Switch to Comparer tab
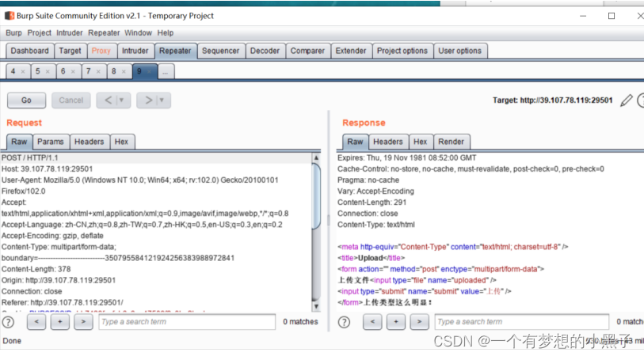Viewport: 644px width, 356px height. 307,51
